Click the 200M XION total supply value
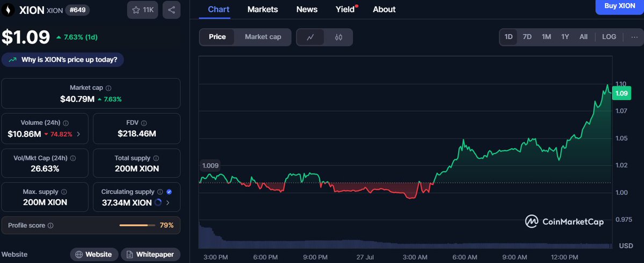The width and height of the screenshot is (644, 263). coord(137,169)
